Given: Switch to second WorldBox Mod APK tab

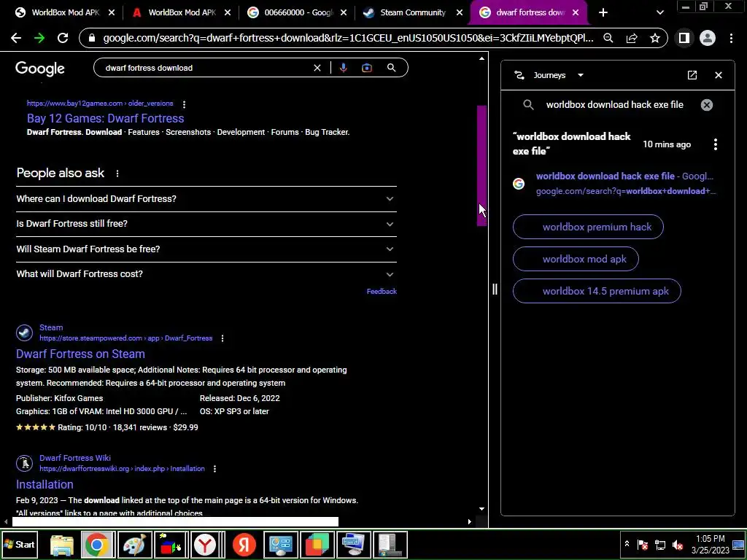Looking at the screenshot, I should coord(181,13).
